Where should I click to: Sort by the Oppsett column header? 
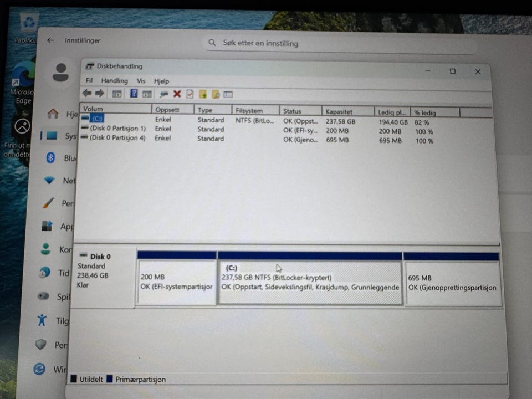[x=173, y=110]
